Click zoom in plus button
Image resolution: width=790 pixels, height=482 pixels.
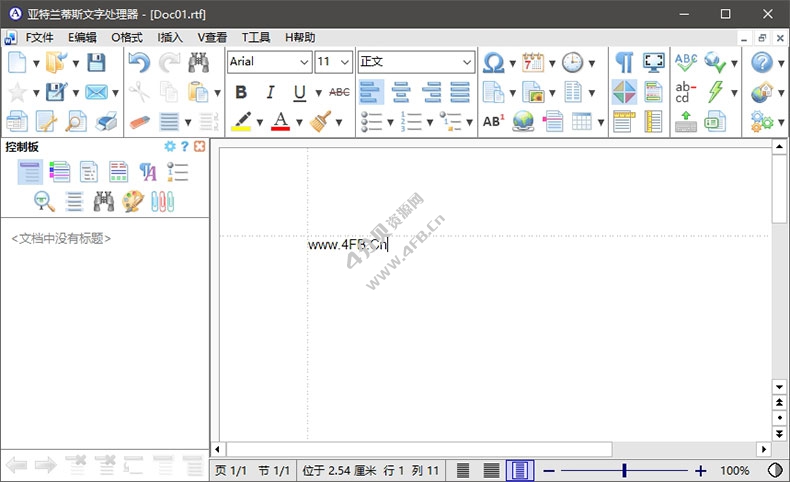pos(701,471)
